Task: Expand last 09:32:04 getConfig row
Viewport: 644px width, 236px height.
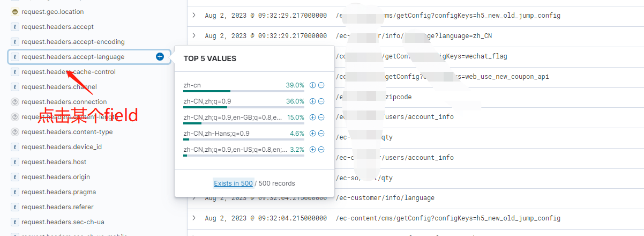Action: (194, 218)
